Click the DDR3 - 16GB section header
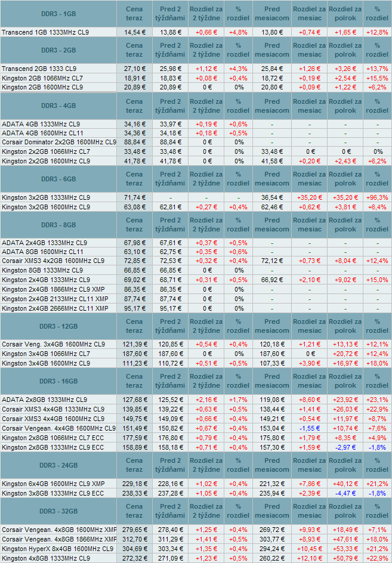Screen dimensions: 392x563 point(58,381)
